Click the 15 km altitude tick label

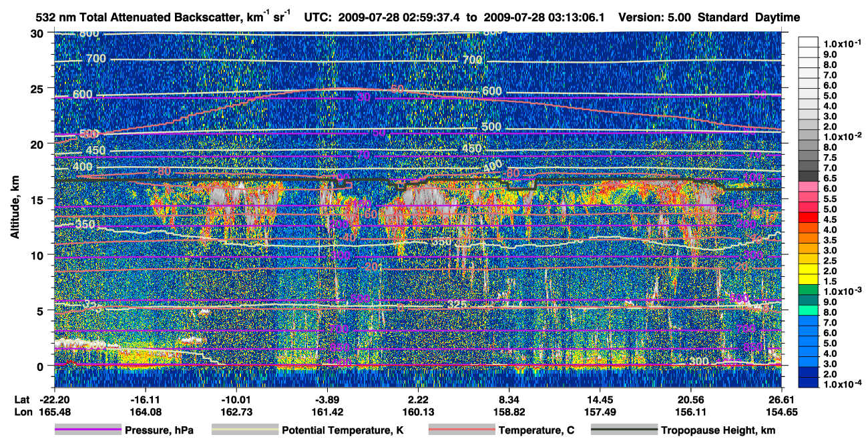click(38, 199)
